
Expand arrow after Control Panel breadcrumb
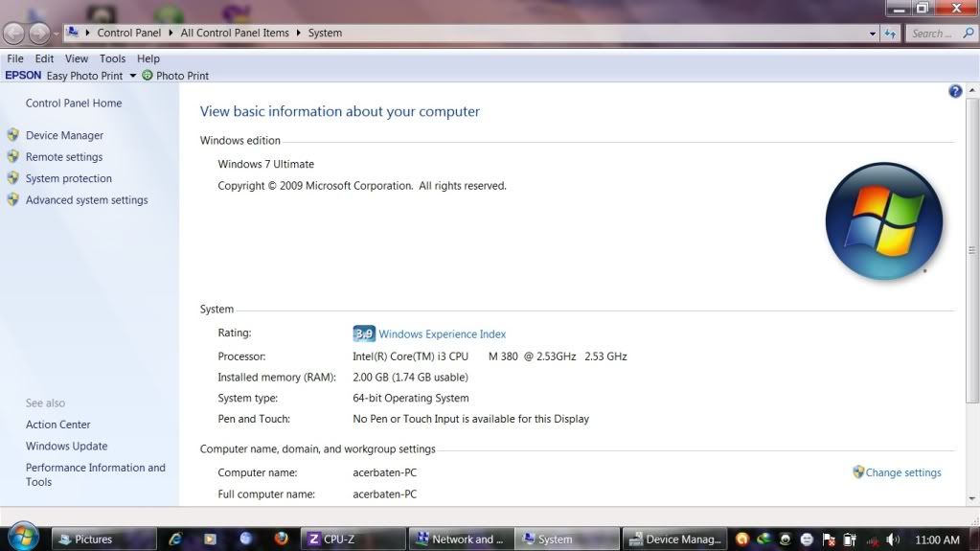click(x=171, y=34)
